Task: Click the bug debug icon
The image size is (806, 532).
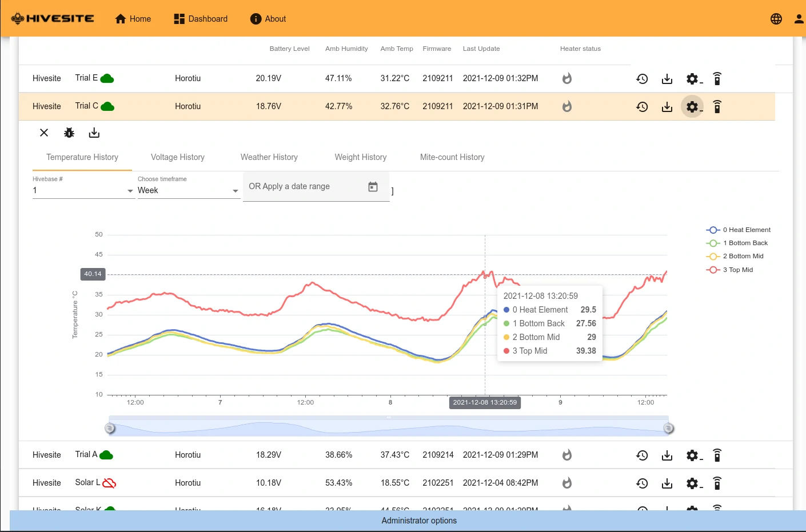Action: (69, 133)
